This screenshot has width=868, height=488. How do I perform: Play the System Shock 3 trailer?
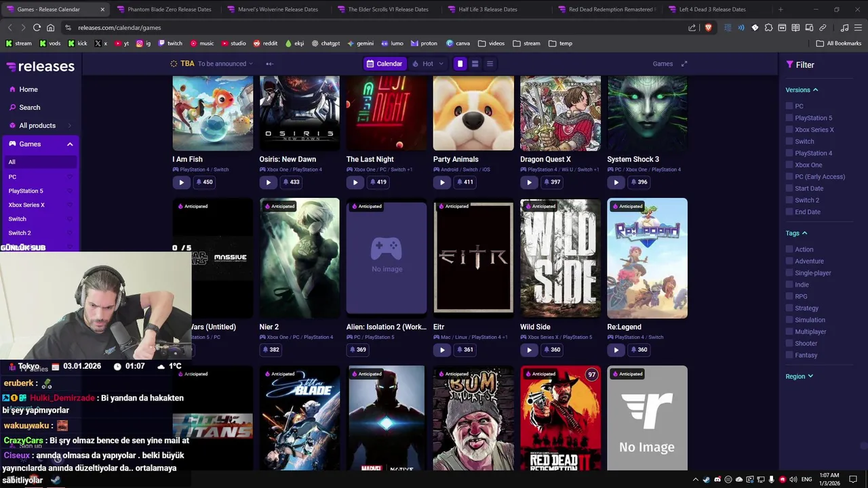pos(616,182)
